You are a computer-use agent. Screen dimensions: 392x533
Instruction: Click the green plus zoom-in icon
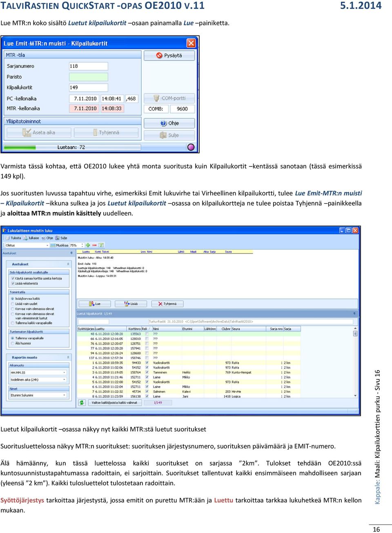click(88, 245)
